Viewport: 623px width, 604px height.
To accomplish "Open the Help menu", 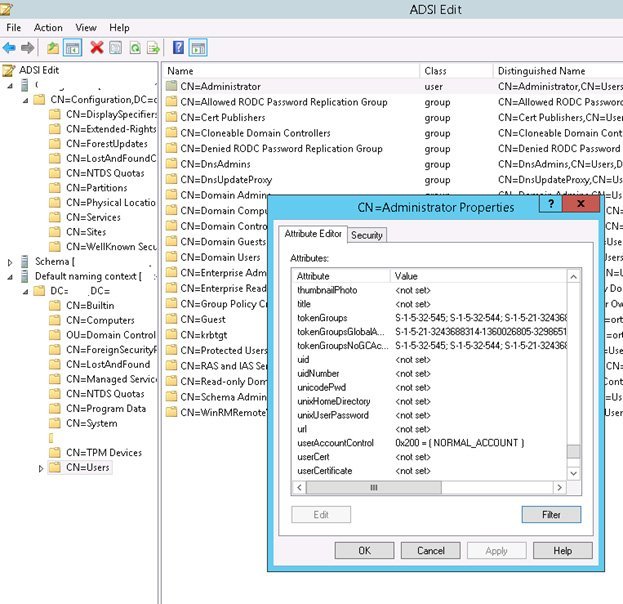I will [x=119, y=28].
